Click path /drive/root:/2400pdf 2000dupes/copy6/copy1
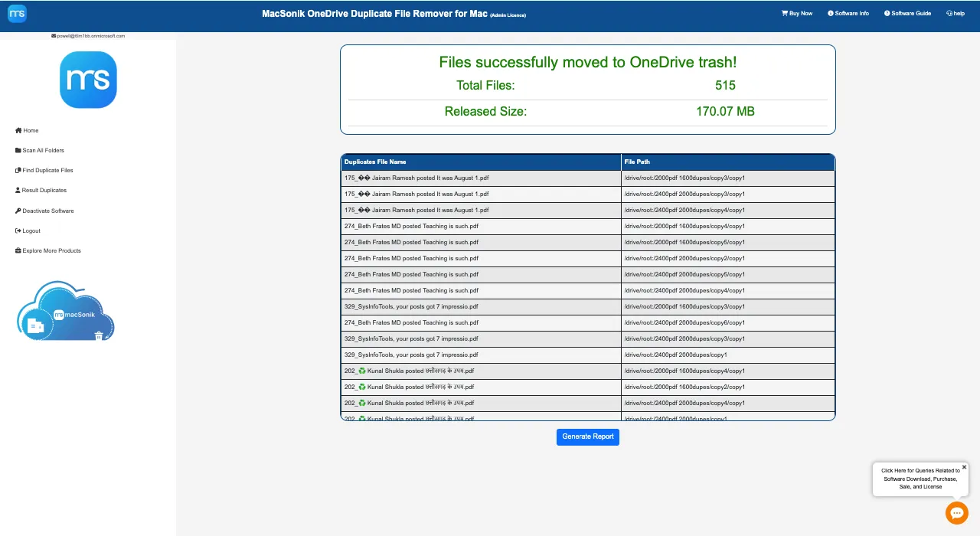Screen dimensions: 980x536 [684, 322]
